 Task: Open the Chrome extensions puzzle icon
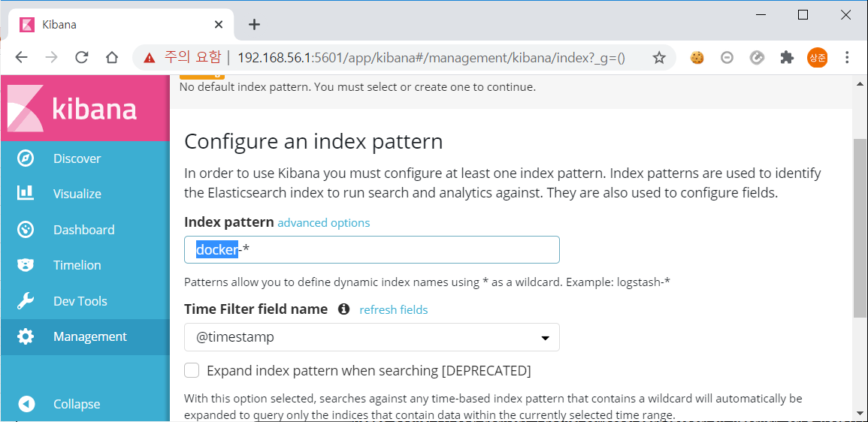[x=787, y=58]
